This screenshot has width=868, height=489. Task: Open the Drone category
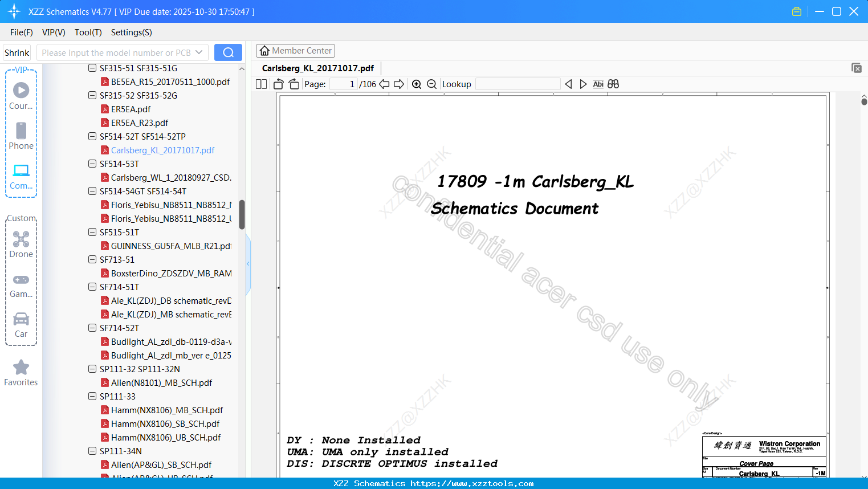click(x=21, y=244)
